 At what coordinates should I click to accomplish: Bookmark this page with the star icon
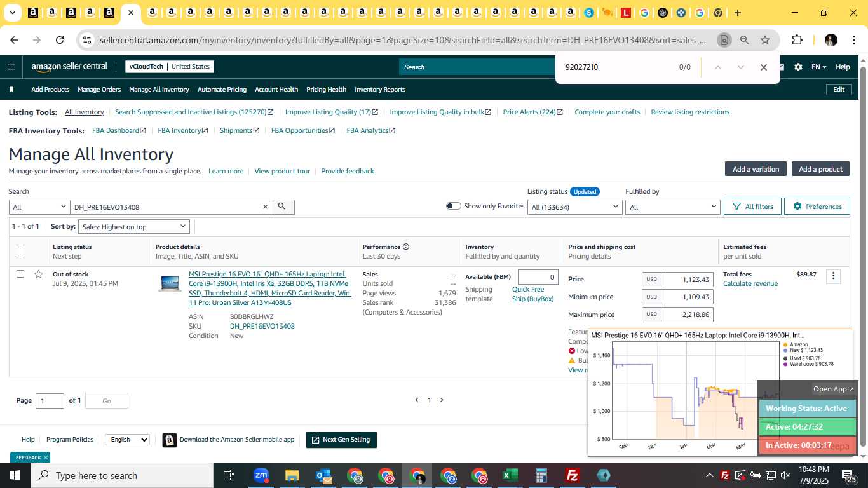[x=765, y=40]
